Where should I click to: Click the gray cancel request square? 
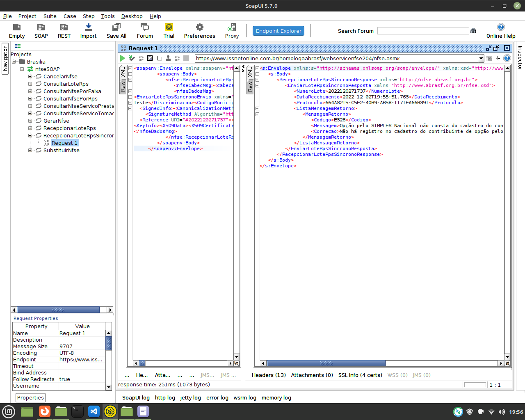(x=186, y=58)
